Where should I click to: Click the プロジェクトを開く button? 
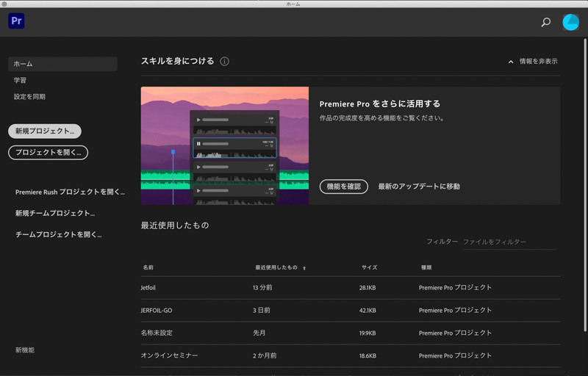[x=48, y=153]
